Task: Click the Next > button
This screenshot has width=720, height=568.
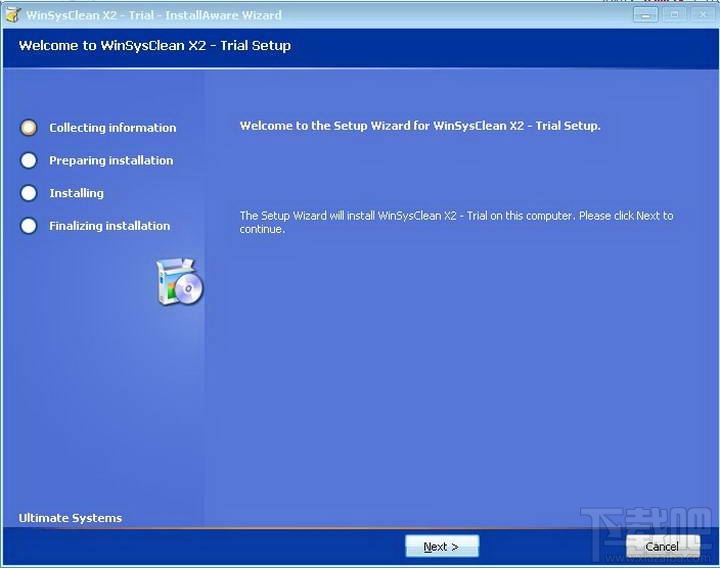Action: [442, 546]
